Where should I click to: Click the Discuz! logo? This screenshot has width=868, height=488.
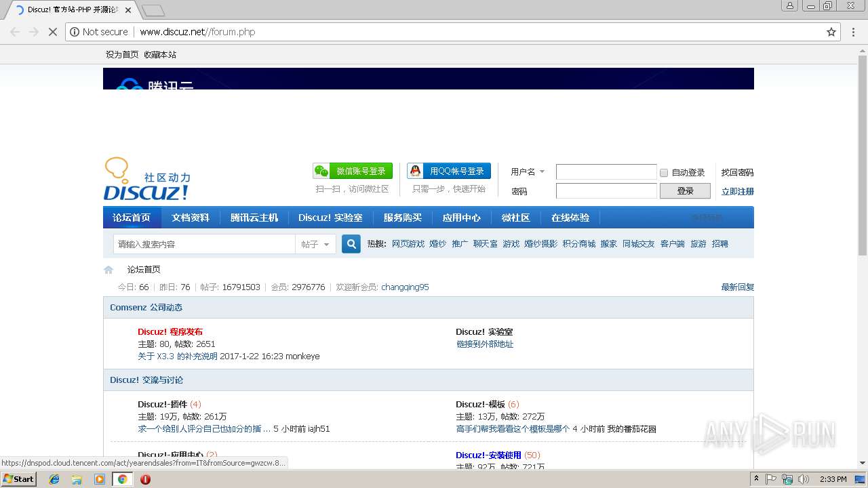[x=146, y=180]
